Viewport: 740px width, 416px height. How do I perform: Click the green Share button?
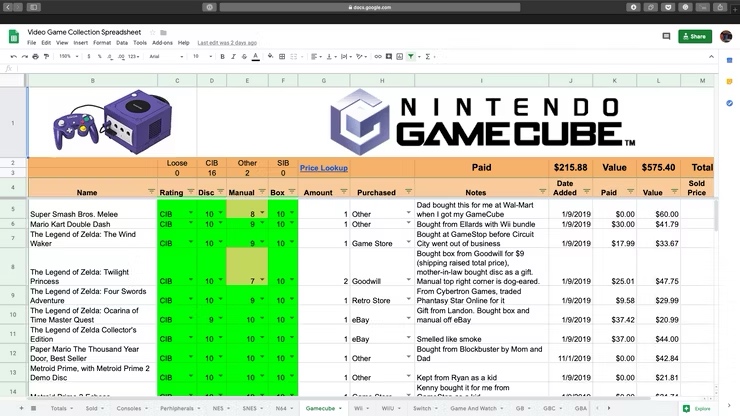[x=696, y=37]
